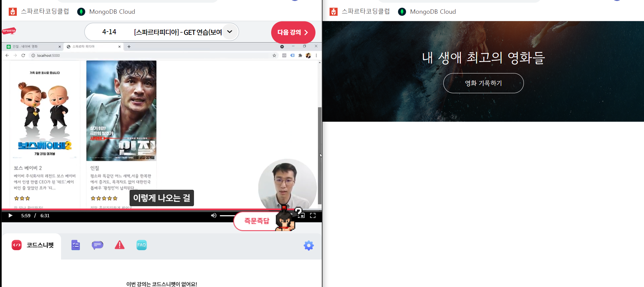The height and width of the screenshot is (287, 644).
Task: Open a new tab with the plus button
Action: [x=129, y=47]
